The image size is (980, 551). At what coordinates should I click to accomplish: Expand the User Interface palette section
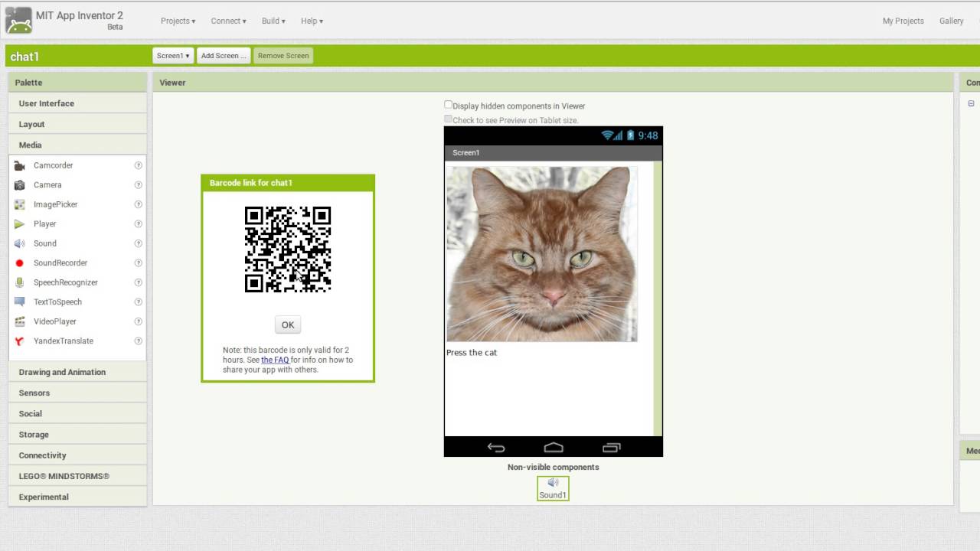[x=77, y=103]
